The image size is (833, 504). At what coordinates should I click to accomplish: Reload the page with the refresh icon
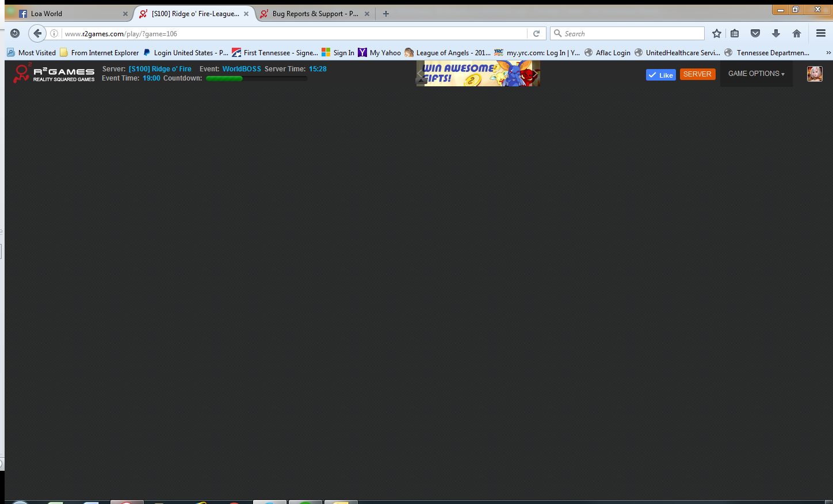pyautogui.click(x=536, y=33)
